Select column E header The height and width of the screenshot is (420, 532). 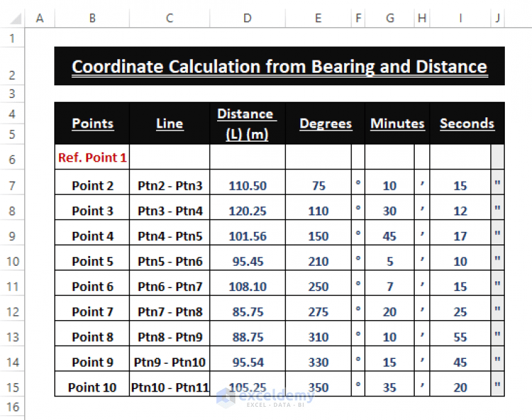point(318,18)
